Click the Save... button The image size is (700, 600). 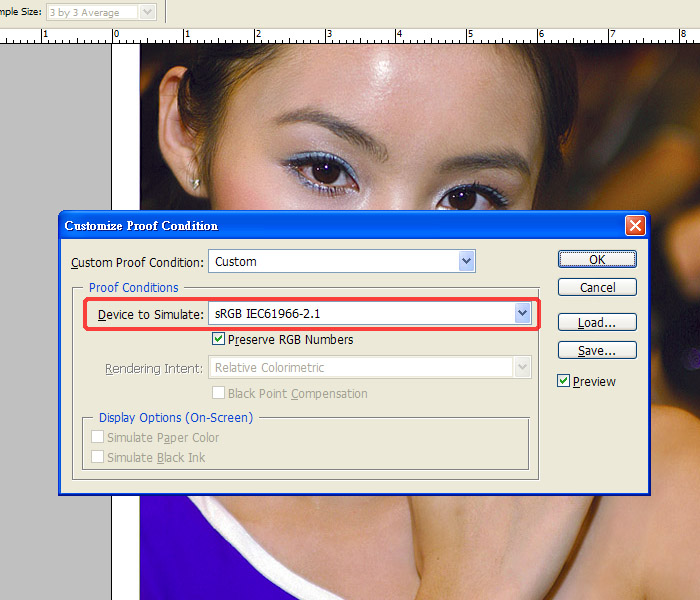(x=596, y=351)
